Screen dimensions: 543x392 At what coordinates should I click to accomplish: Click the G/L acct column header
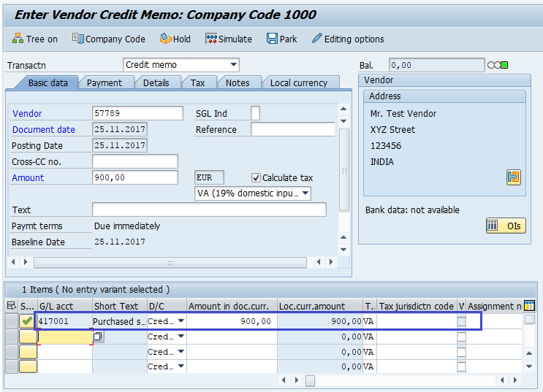65,306
